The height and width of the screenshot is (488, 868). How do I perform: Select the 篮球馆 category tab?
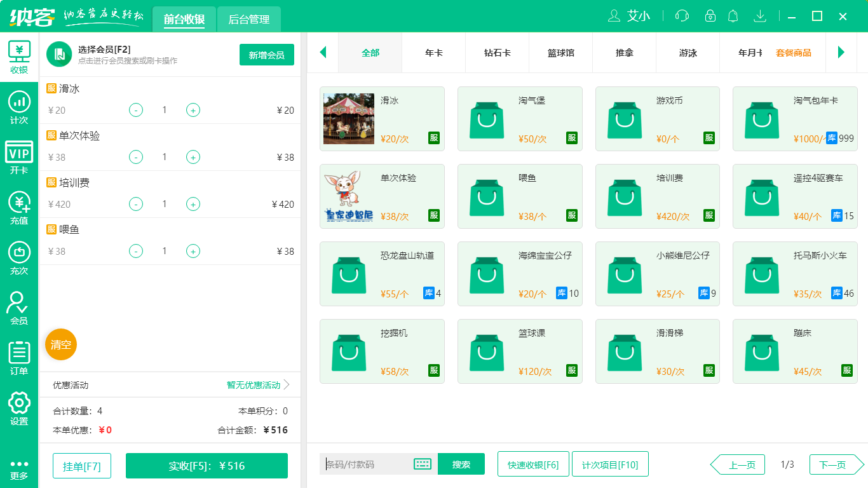(560, 53)
